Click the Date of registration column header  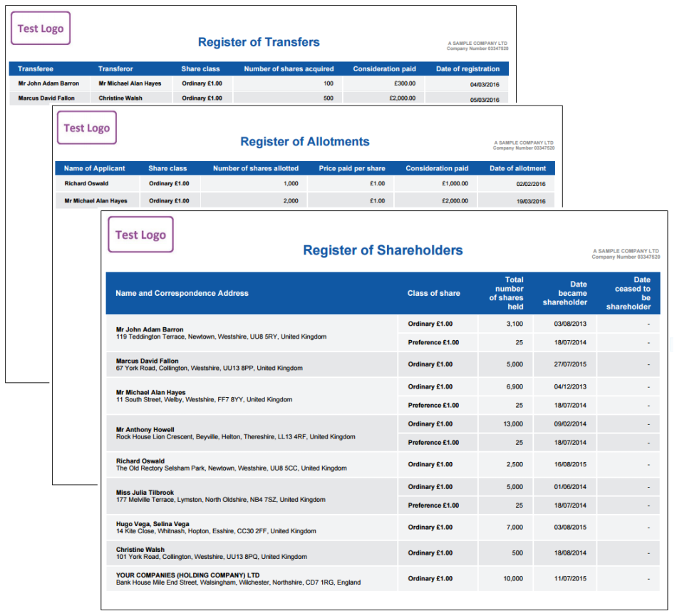(x=467, y=69)
